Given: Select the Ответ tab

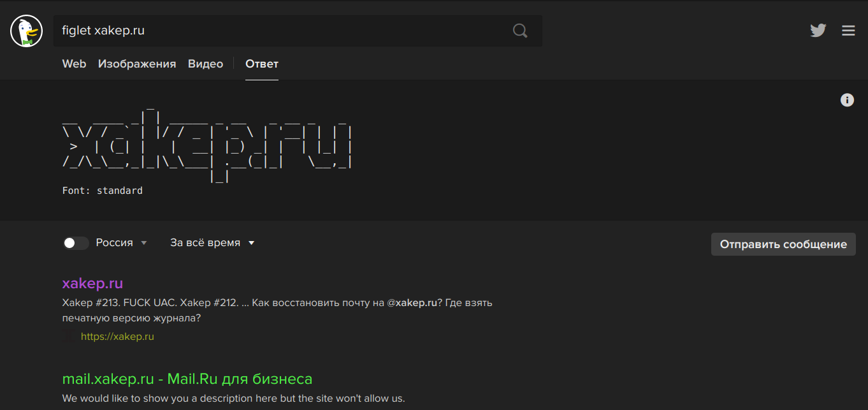Looking at the screenshot, I should (262, 64).
